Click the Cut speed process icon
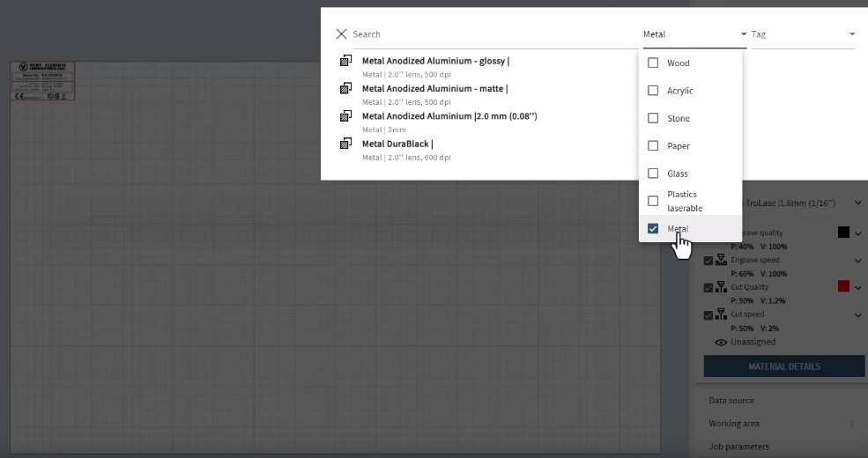 pos(722,314)
